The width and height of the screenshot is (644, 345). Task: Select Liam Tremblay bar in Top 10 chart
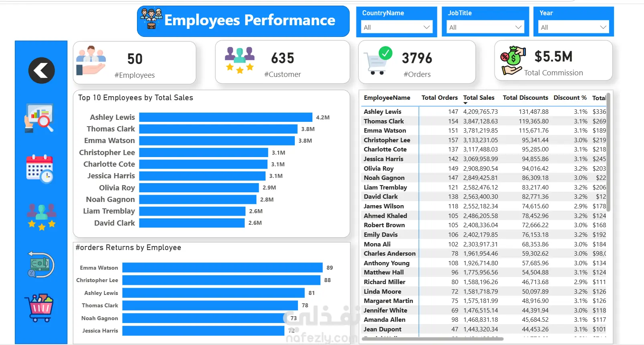(x=192, y=211)
